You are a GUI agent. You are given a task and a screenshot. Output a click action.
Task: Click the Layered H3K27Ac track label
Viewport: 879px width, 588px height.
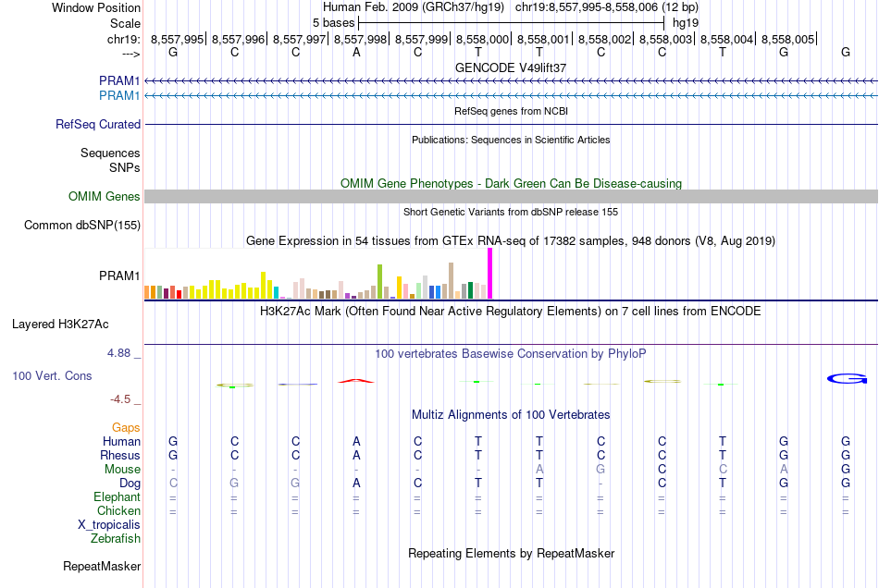coord(60,325)
